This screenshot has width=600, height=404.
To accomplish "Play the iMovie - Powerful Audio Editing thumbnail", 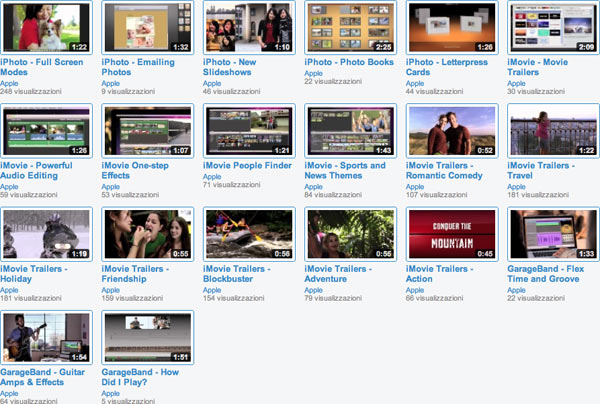I will point(46,130).
